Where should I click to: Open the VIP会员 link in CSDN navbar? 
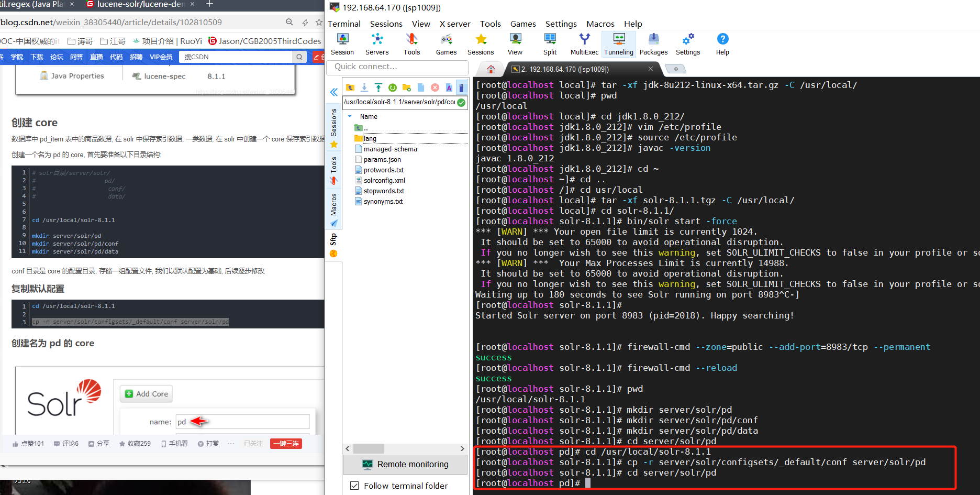tap(161, 57)
